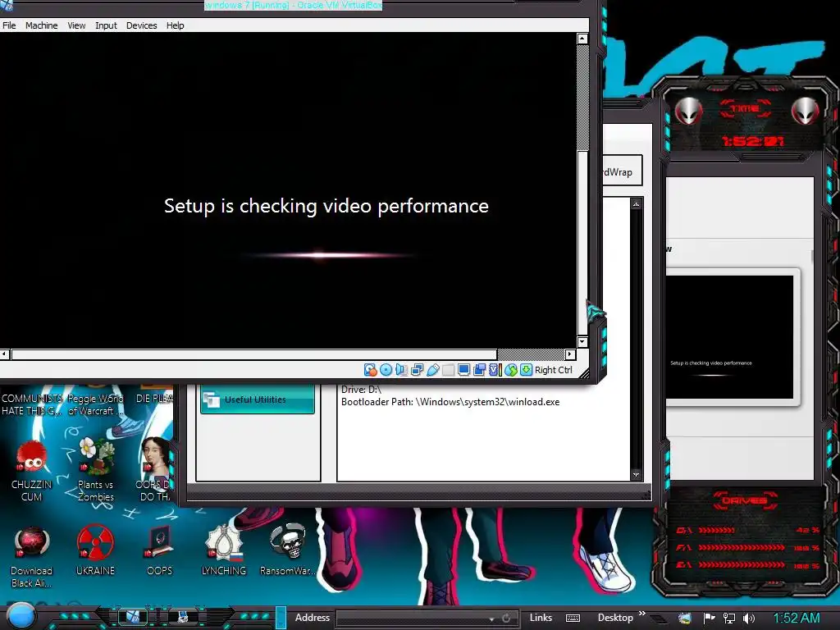Click the network icon in system tray
840x630 pixels.
[729, 619]
